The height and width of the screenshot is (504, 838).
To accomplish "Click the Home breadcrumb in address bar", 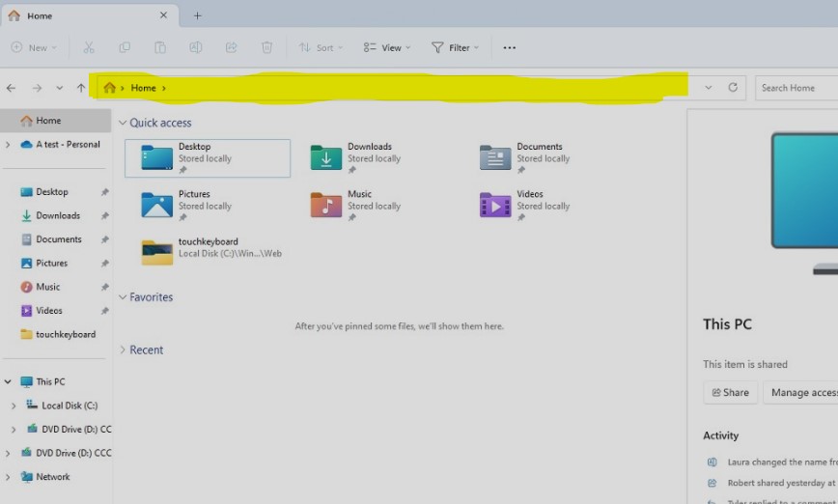I will coord(143,88).
